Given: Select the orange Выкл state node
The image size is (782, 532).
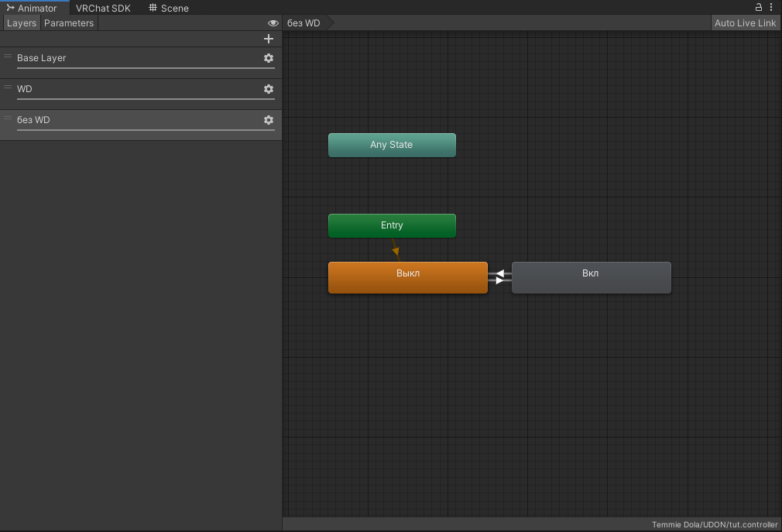Looking at the screenshot, I should [x=407, y=277].
